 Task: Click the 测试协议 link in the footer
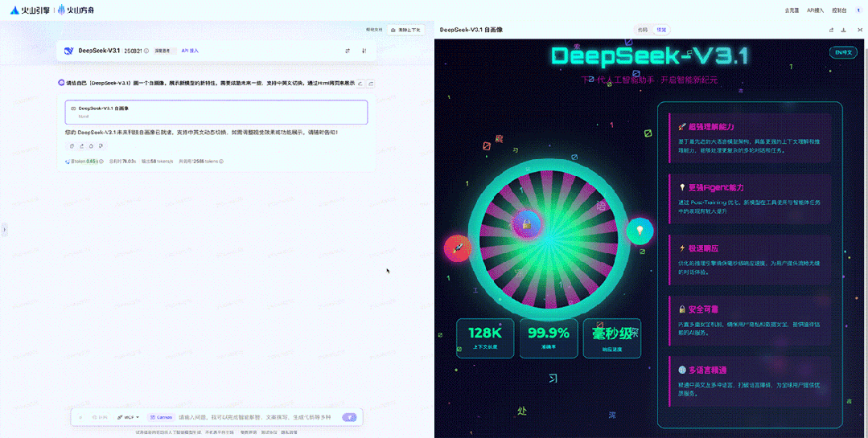coord(269,432)
